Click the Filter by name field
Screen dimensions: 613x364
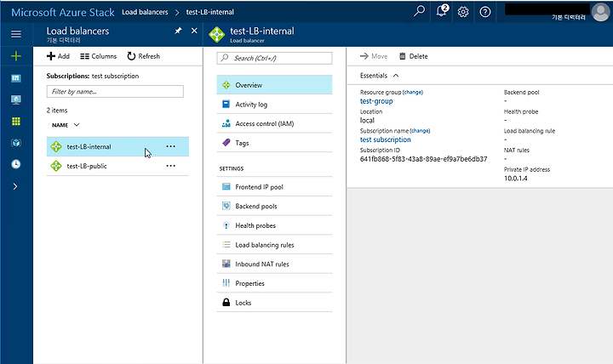pyautogui.click(x=115, y=91)
